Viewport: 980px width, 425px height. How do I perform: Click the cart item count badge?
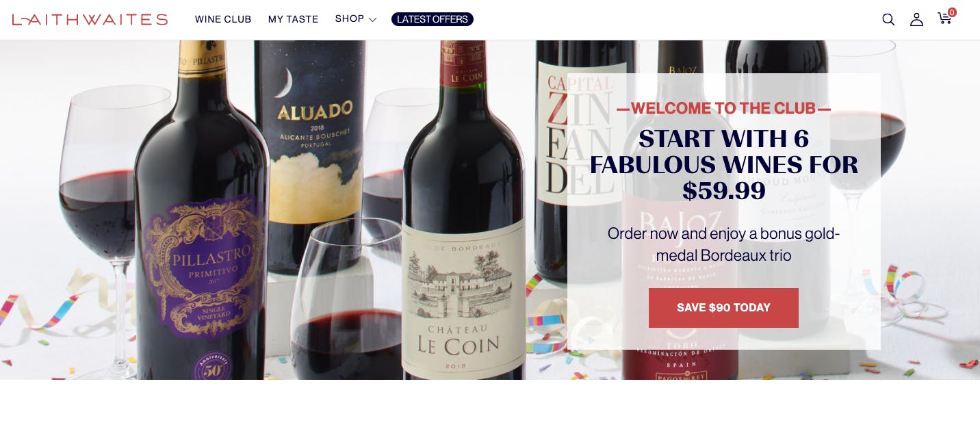point(952,12)
